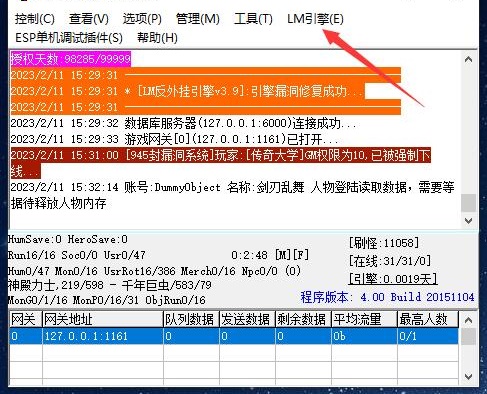Image resolution: width=487 pixels, height=394 pixels.
Task: Click the [刷怪:11058] status text
Action: [x=384, y=243]
